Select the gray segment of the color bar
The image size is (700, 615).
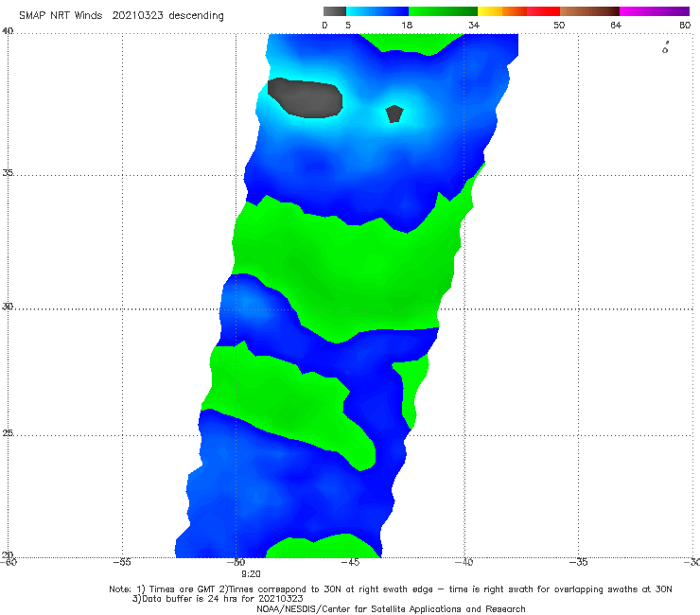pos(335,11)
